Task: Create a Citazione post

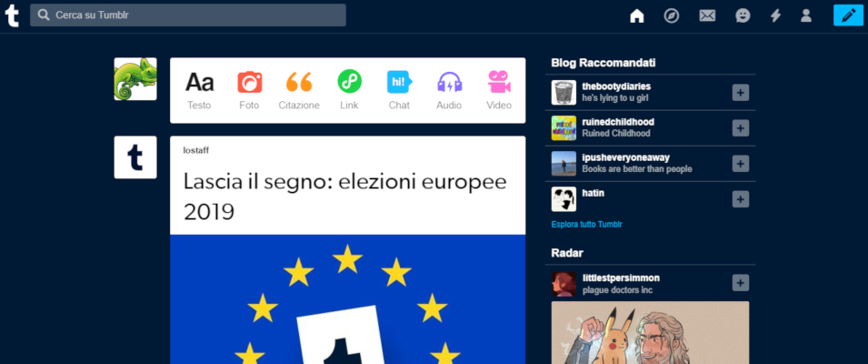Action: click(299, 90)
